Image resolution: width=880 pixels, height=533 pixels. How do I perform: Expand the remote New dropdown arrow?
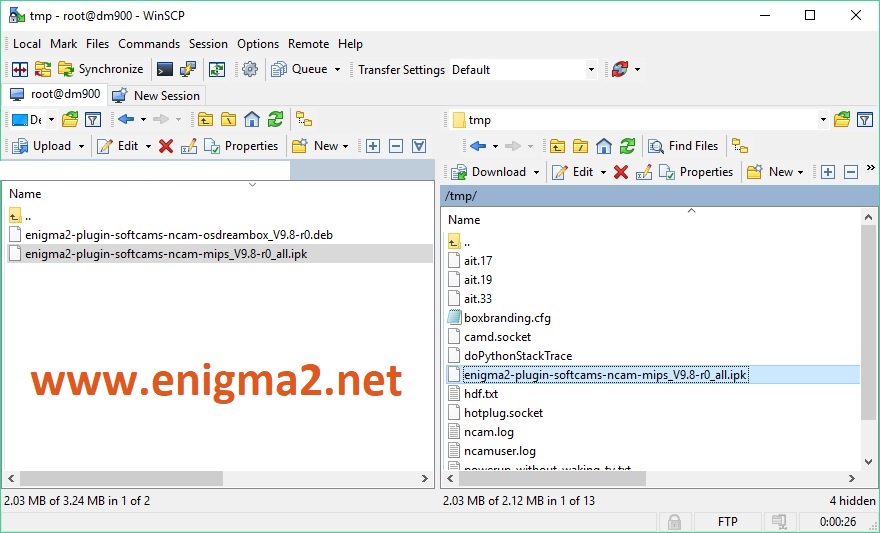pos(800,172)
